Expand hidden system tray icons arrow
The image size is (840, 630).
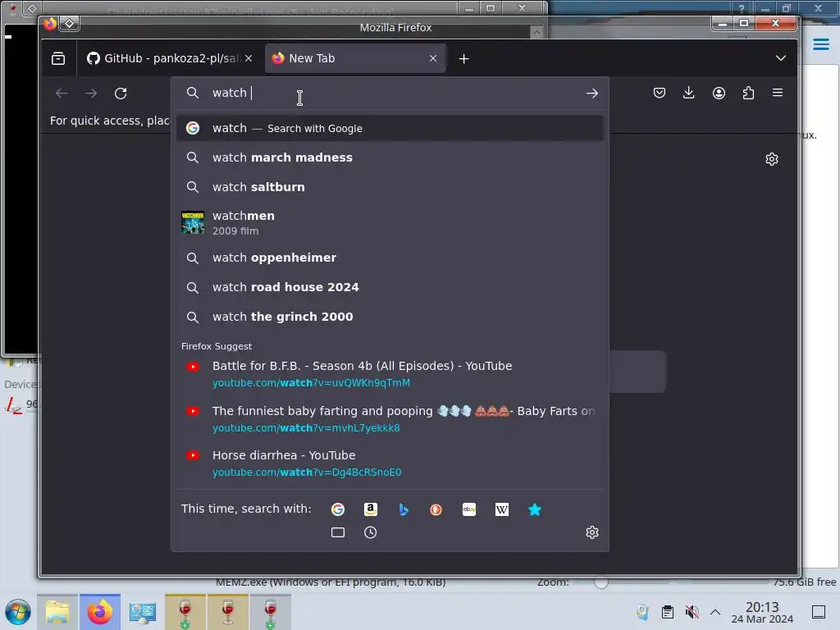coord(715,612)
